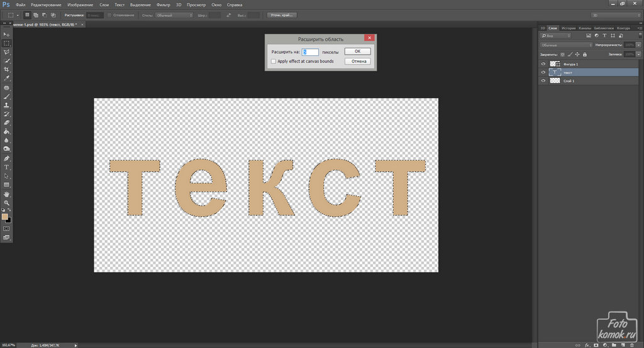Select the Move tool
This screenshot has width=644, height=348.
click(6, 34)
